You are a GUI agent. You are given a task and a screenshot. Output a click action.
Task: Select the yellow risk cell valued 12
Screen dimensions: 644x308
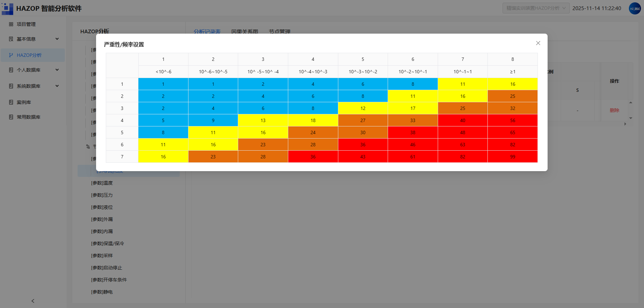(x=363, y=108)
